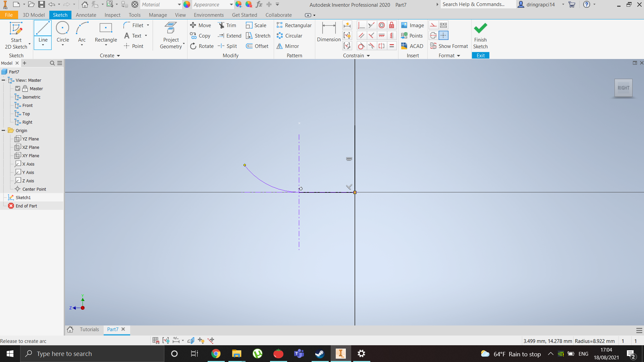The height and width of the screenshot is (362, 644).
Task: Collapse the Origin folder
Action: 3,130
